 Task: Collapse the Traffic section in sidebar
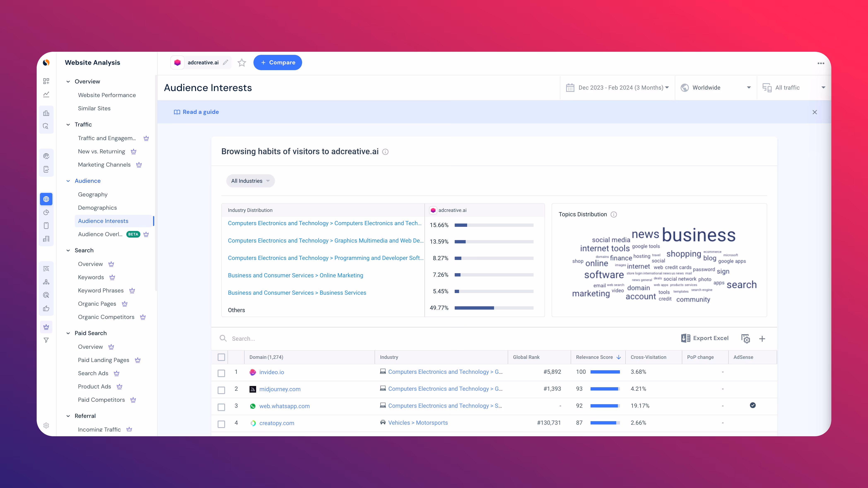(68, 125)
